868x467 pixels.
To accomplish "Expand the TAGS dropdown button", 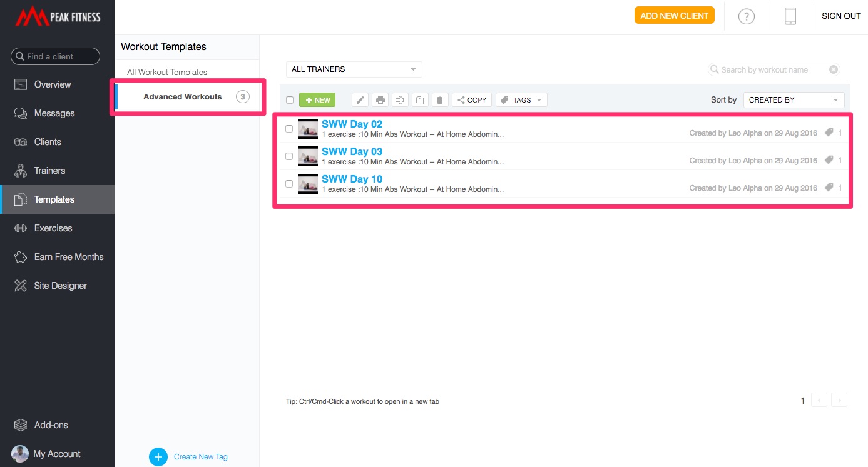I will click(521, 100).
